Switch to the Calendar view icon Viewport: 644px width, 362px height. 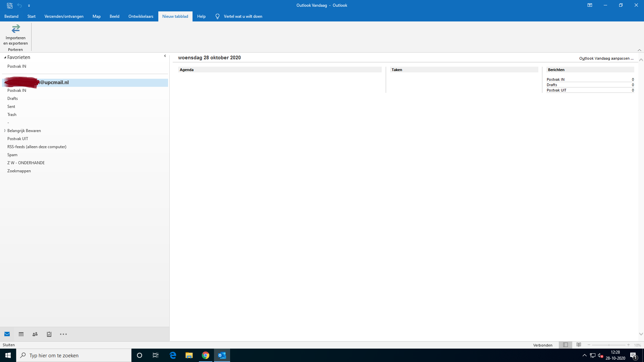click(x=21, y=334)
